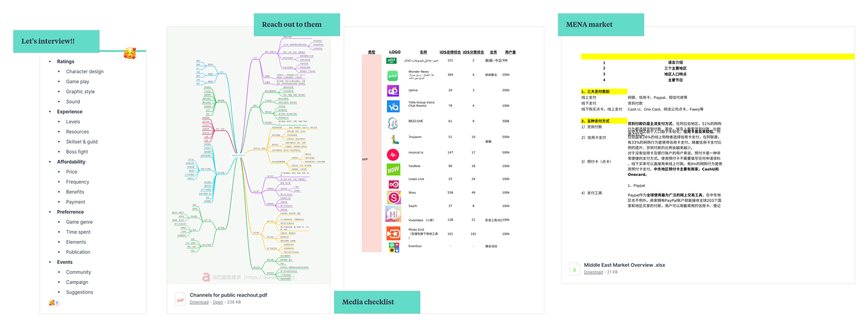
Task: Click the Middle East Market Overview file name
Action: click(624, 265)
